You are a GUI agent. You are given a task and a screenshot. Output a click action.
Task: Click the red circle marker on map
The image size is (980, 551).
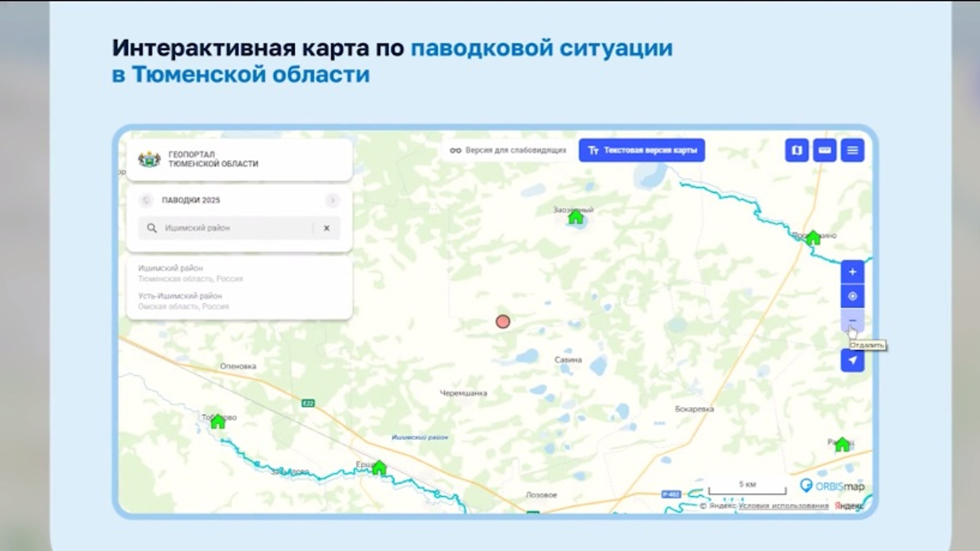503,321
